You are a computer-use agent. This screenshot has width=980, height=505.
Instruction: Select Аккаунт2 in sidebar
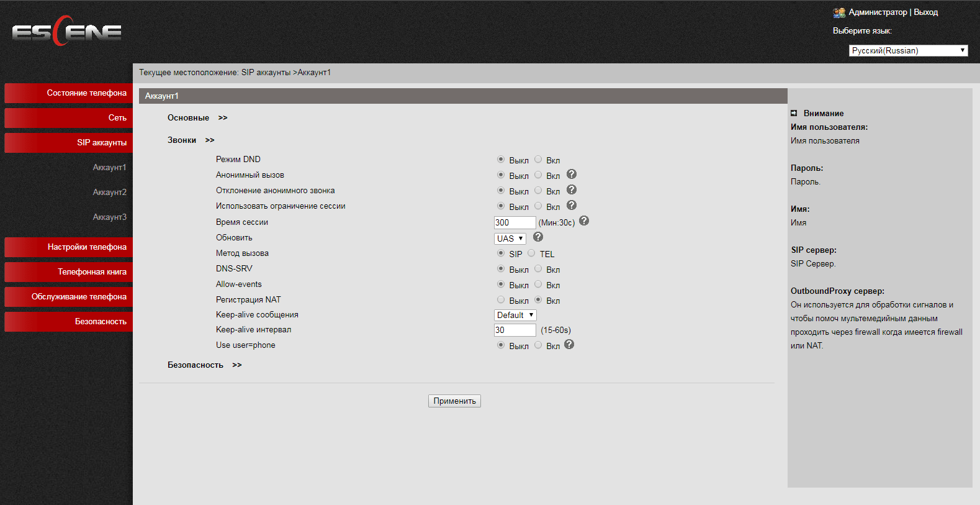click(109, 192)
